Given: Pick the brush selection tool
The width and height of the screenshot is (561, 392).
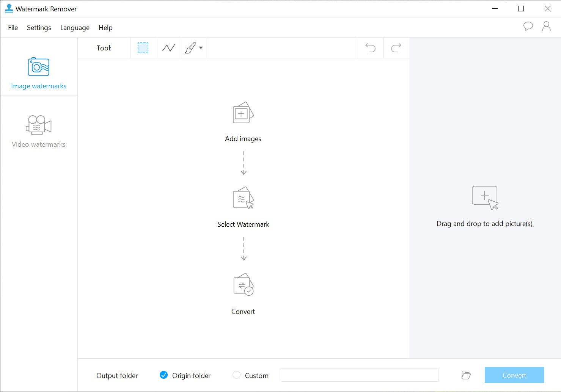Looking at the screenshot, I should tap(190, 48).
